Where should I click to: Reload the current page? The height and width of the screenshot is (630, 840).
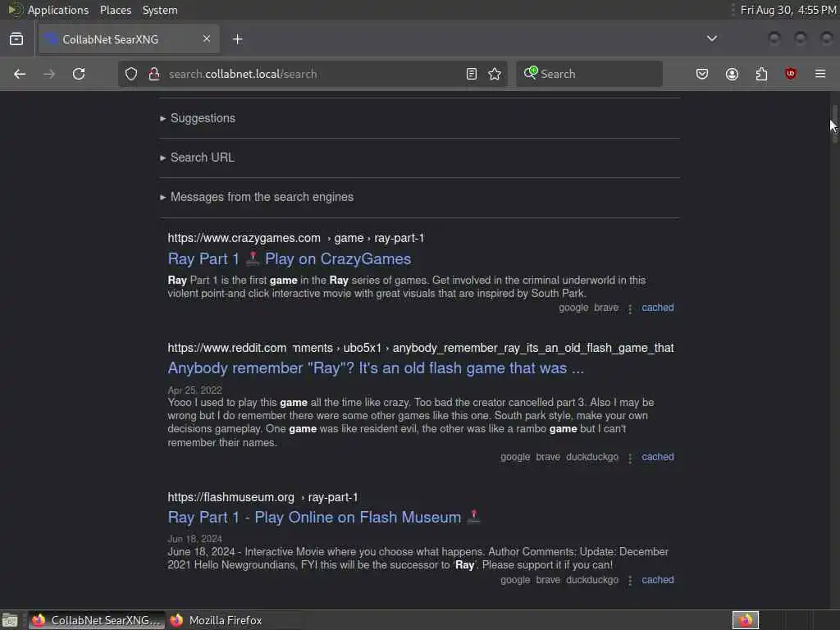(79, 74)
